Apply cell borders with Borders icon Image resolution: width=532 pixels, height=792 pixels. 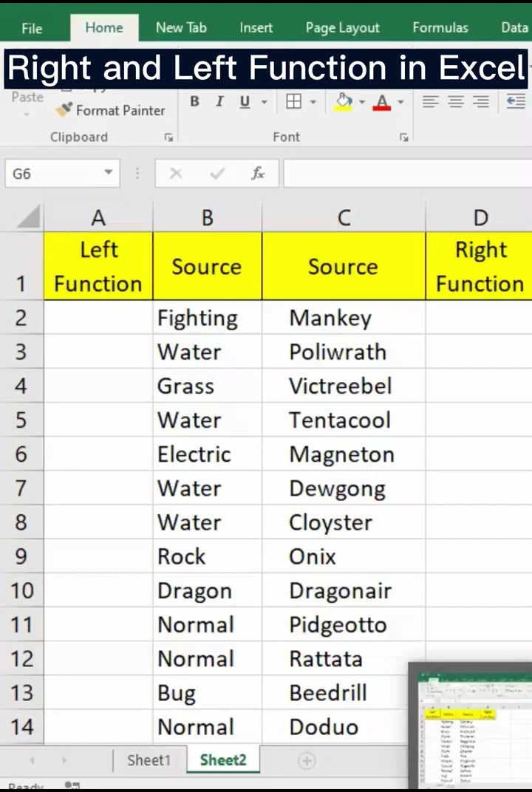click(x=294, y=101)
